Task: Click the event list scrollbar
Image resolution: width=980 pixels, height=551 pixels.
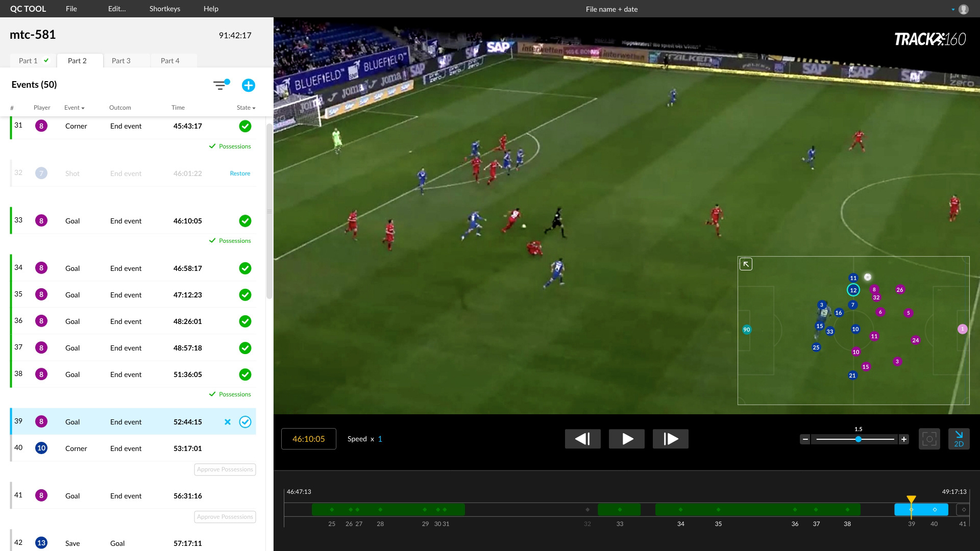Action: tap(269, 211)
